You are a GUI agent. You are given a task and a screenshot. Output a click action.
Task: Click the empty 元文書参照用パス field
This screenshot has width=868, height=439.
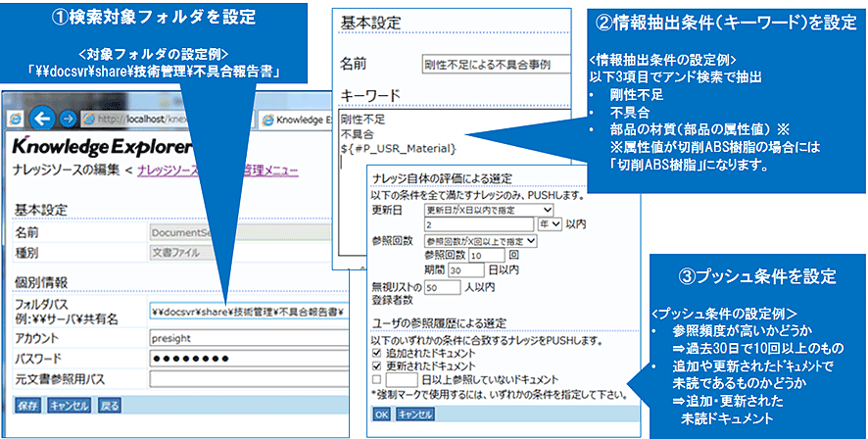click(249, 380)
